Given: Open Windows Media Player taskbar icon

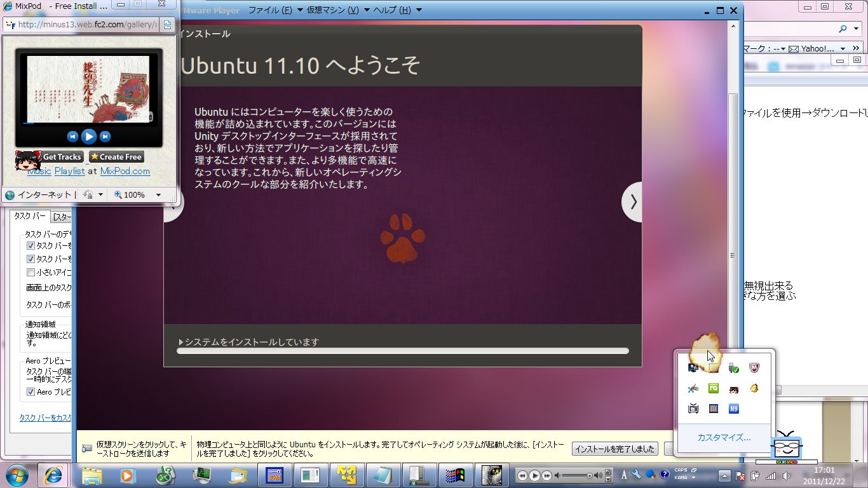Looking at the screenshot, I should click(x=128, y=475).
